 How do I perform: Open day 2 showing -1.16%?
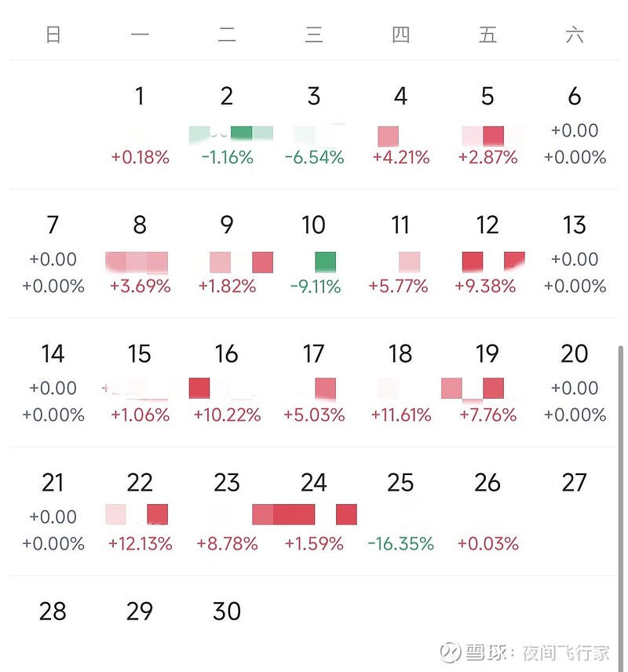[227, 126]
